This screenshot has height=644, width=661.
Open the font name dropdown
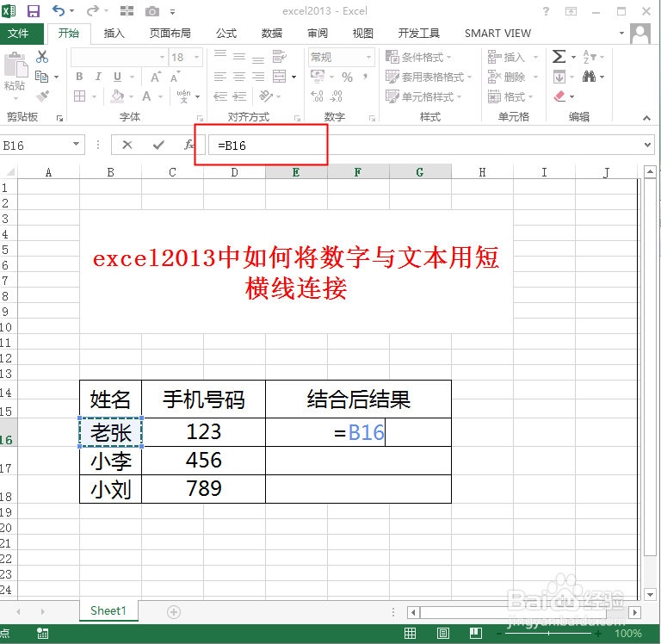pyautogui.click(x=163, y=57)
